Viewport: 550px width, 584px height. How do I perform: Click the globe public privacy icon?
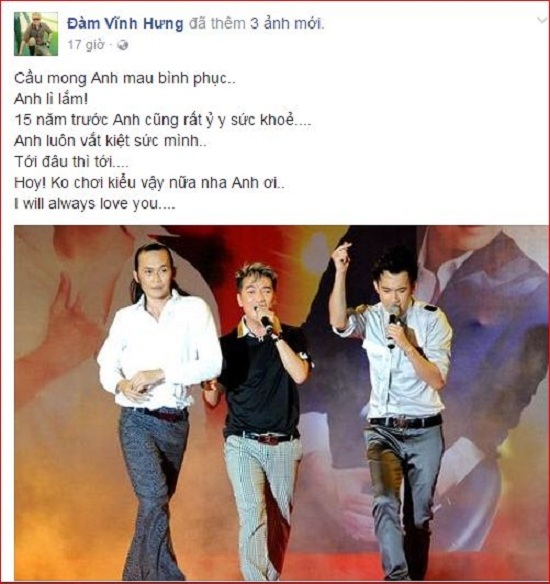(123, 45)
